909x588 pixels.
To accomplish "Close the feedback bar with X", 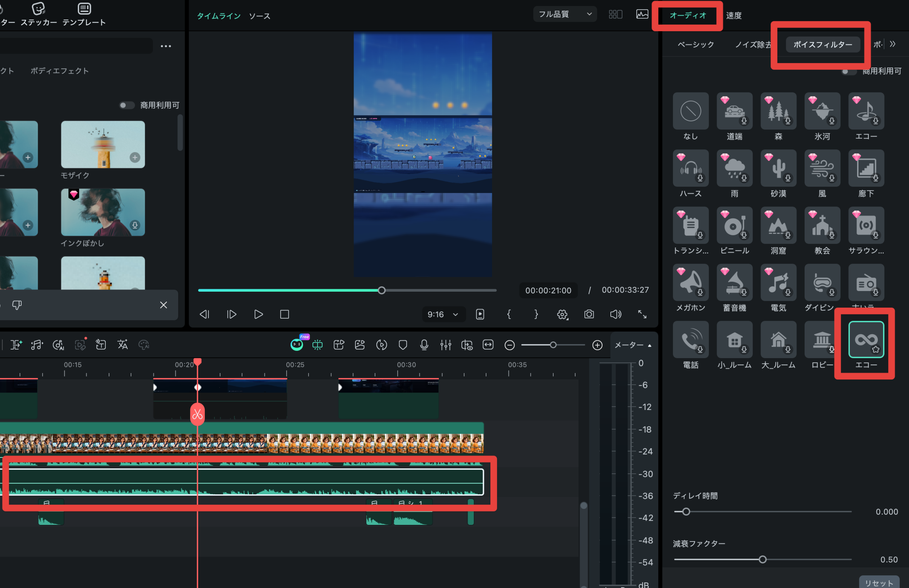I will [x=163, y=305].
